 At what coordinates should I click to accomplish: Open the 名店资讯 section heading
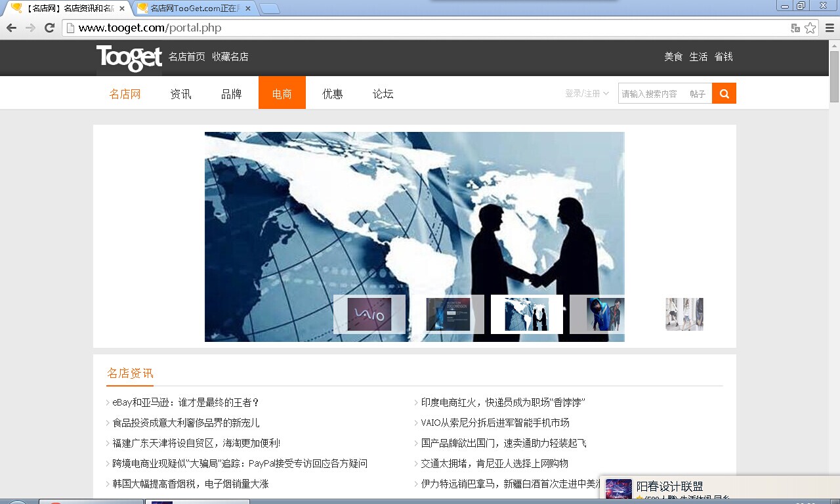pyautogui.click(x=130, y=373)
